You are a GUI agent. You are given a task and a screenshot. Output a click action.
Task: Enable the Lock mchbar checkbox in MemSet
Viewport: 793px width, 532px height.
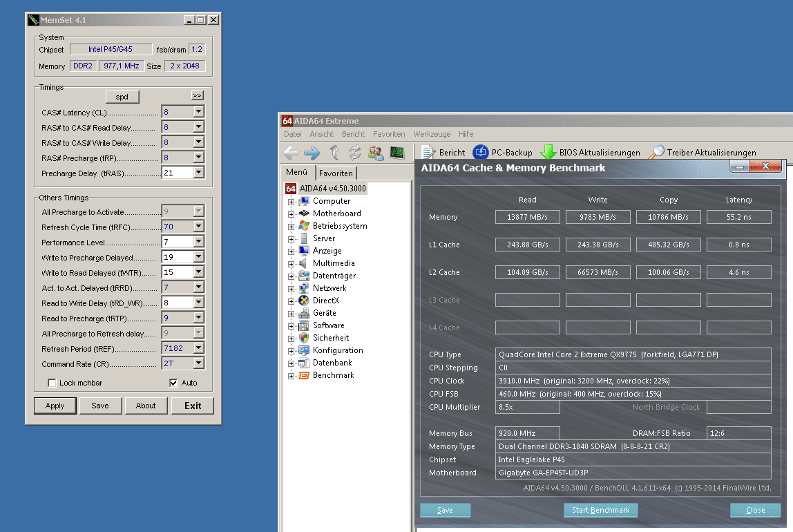pyautogui.click(x=52, y=383)
